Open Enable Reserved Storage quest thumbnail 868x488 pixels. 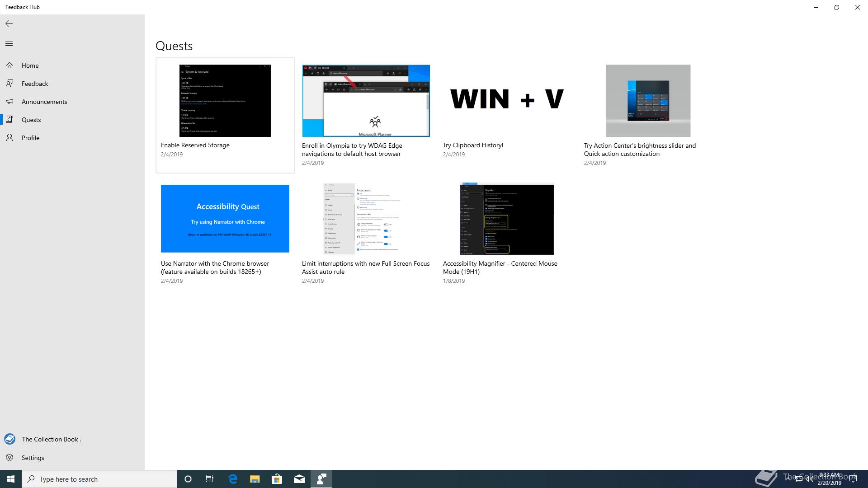point(225,101)
